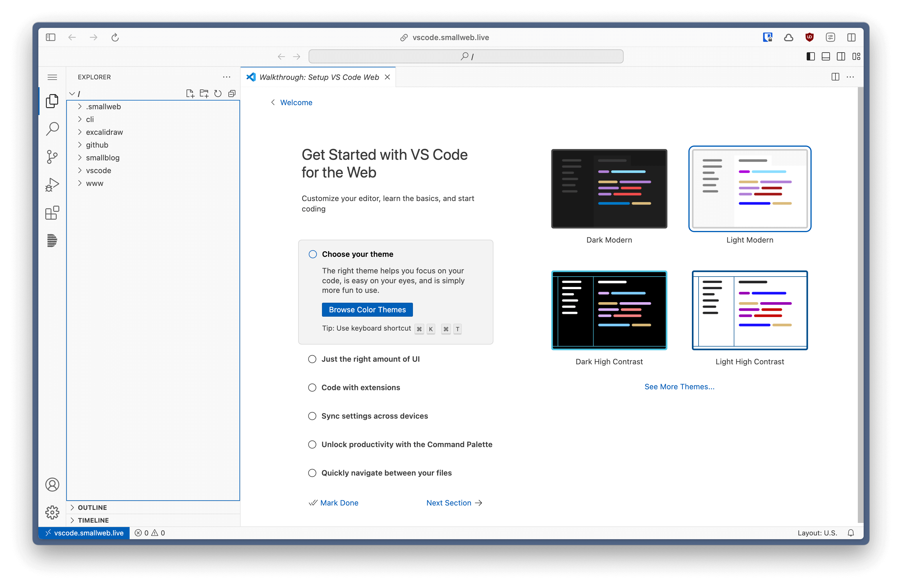Open the hamburger application menu
The width and height of the screenshot is (902, 588).
point(52,77)
